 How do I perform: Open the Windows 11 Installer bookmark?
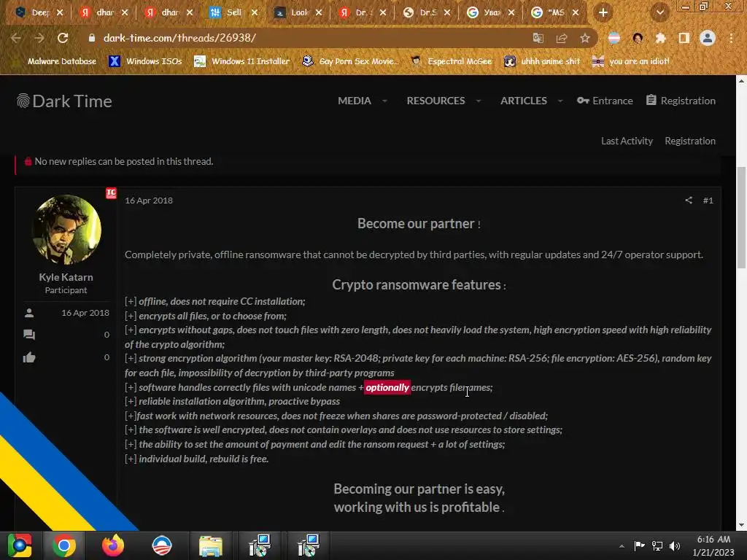tap(242, 61)
